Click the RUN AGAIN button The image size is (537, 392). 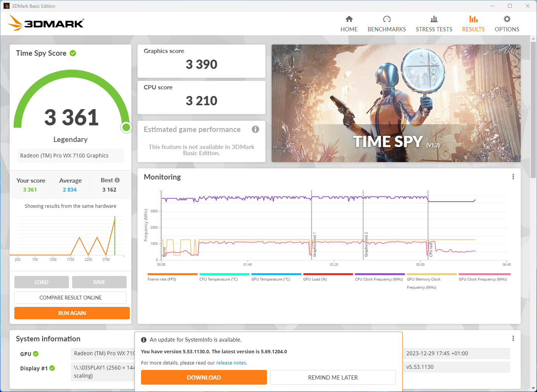click(72, 313)
